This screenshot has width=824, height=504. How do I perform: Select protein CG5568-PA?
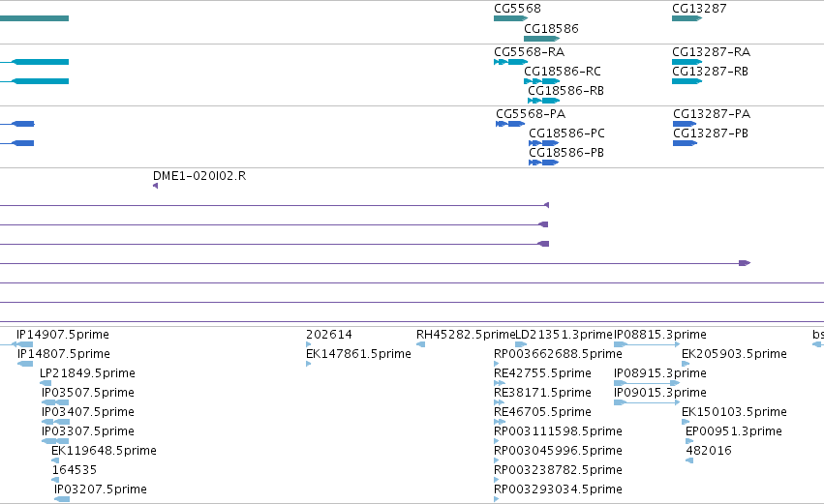tap(510, 124)
